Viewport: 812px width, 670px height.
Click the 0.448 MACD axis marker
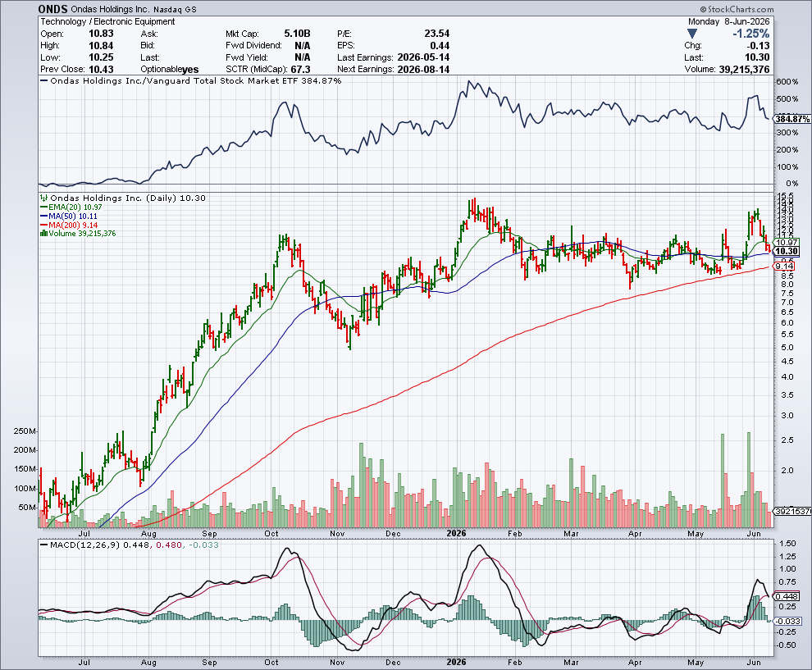click(786, 596)
